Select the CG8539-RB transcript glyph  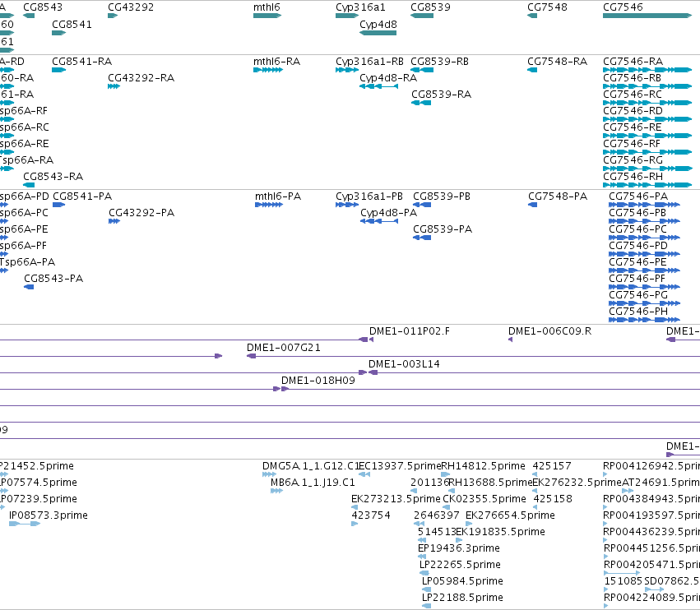coord(422,70)
